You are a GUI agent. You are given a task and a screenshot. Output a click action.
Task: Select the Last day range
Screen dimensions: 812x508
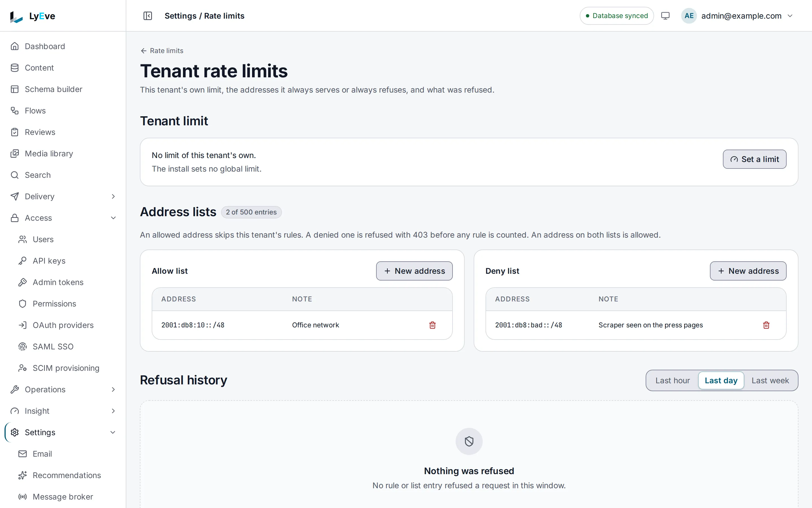[x=721, y=381]
